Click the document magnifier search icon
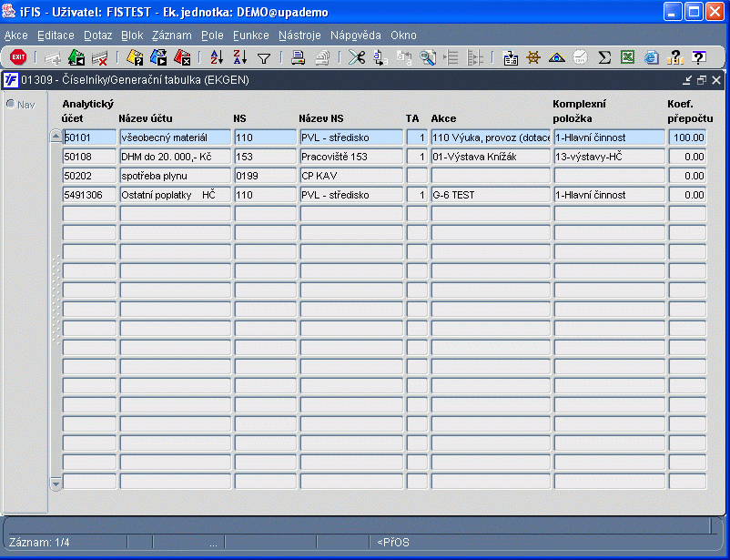730x560 pixels. click(428, 57)
